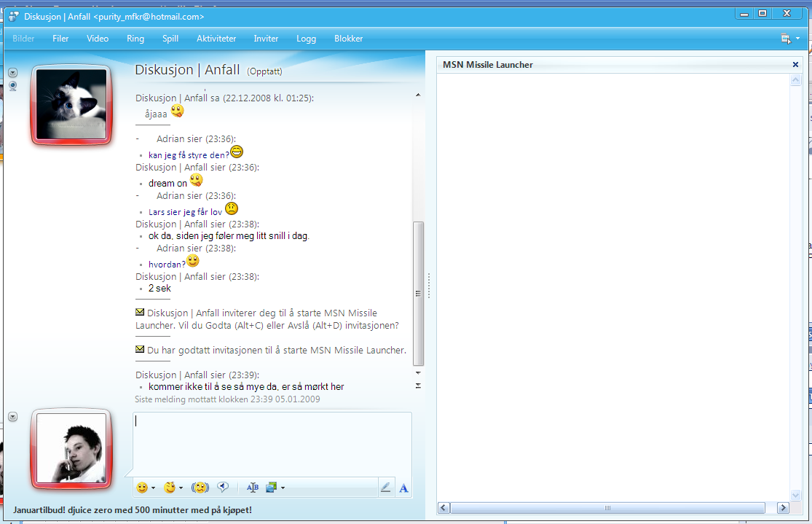Click the '2 sek' message

[159, 288]
